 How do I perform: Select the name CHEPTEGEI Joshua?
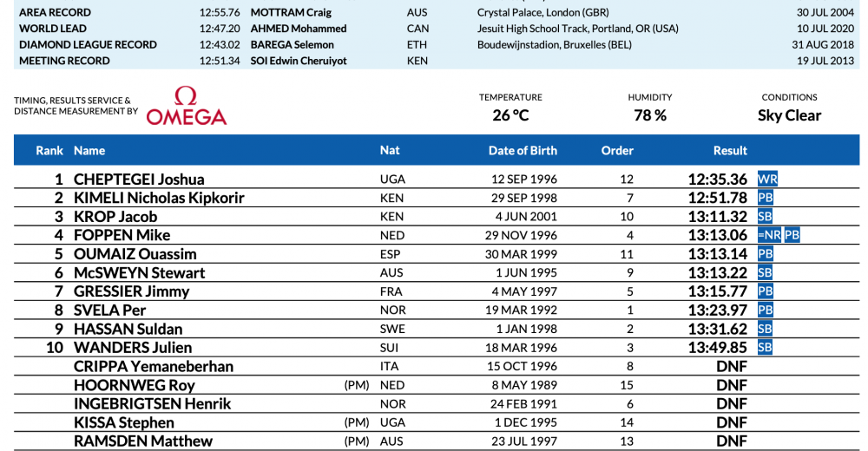pos(139,180)
